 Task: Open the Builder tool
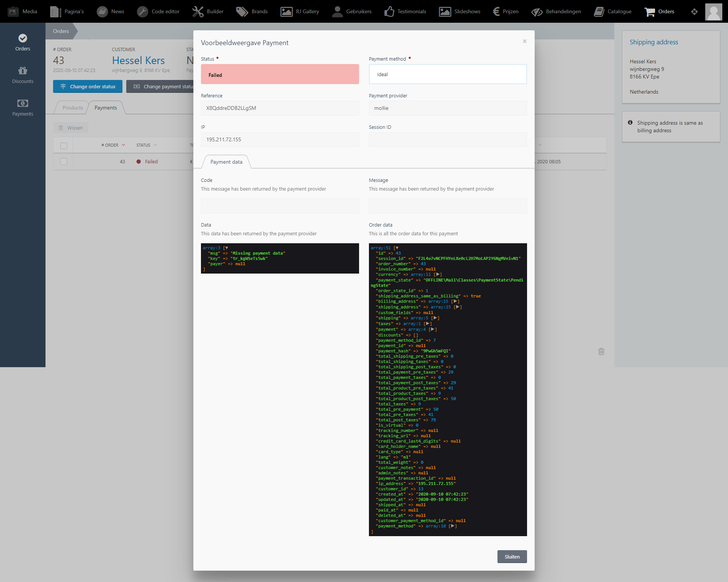pyautogui.click(x=208, y=11)
